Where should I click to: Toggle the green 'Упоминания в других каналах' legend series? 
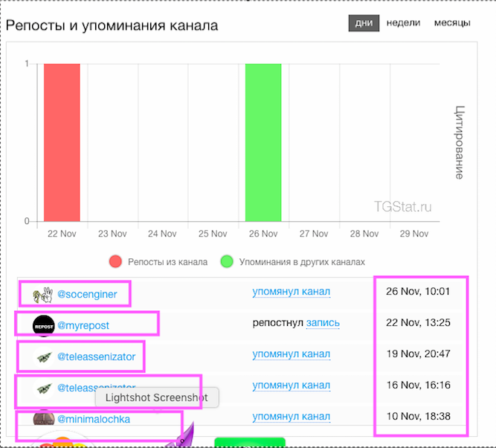tap(227, 262)
